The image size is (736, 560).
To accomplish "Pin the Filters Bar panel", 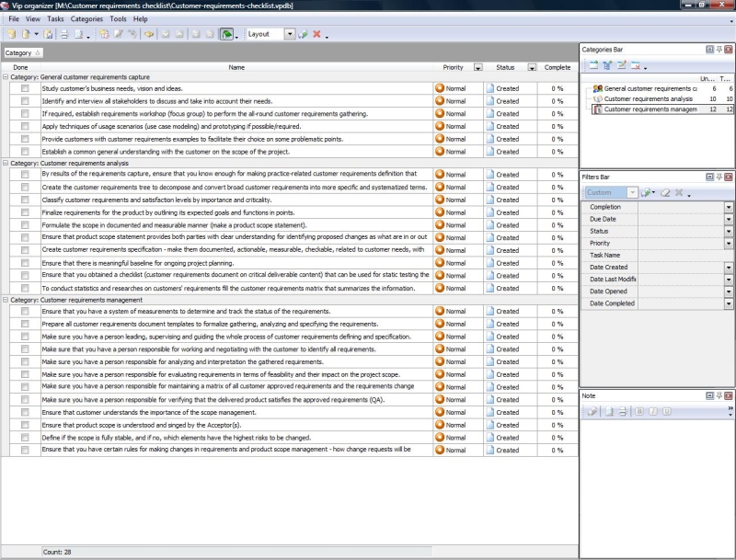I will coord(719,176).
